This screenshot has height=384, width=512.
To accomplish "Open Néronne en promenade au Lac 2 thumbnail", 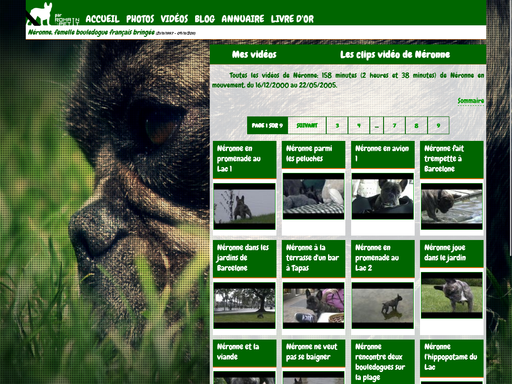I will coord(383,305).
